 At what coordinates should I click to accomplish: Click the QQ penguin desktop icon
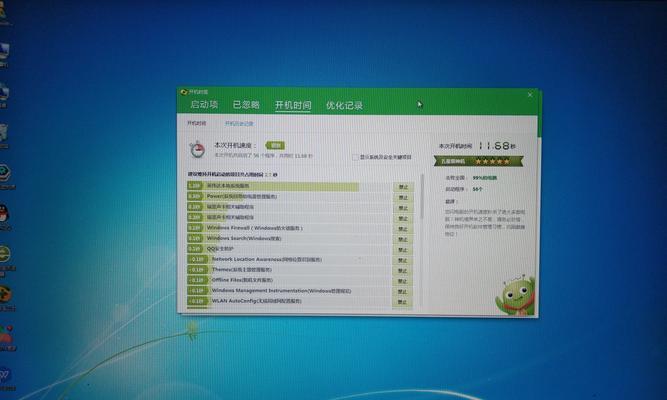click(4, 214)
